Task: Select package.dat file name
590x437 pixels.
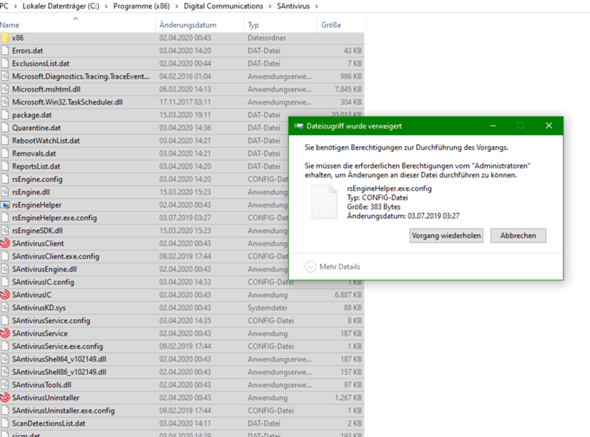Action: tap(32, 115)
